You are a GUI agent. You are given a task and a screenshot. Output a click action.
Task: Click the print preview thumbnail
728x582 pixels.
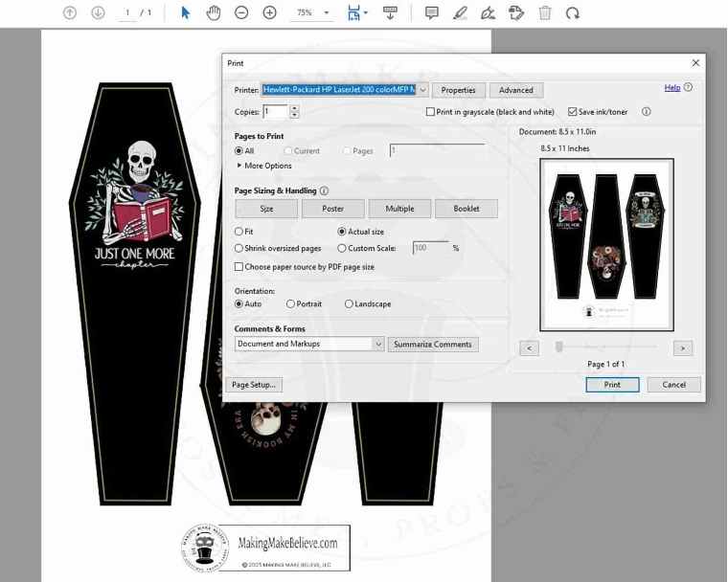point(606,245)
